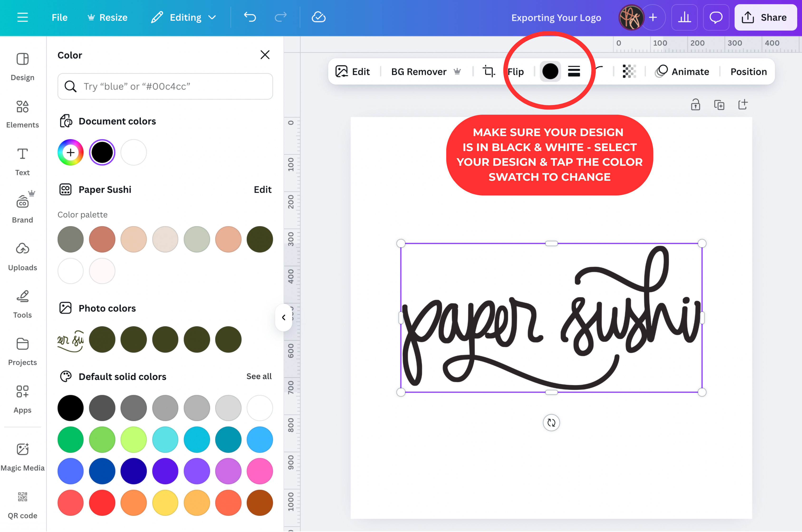The image size is (802, 532).
Task: Open the Position panel
Action: coord(748,71)
